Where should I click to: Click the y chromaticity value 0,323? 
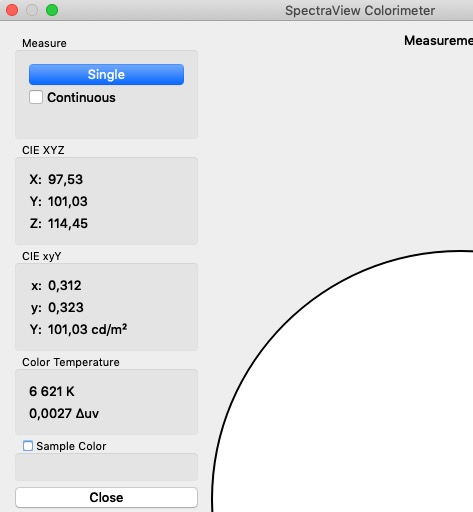(x=66, y=307)
